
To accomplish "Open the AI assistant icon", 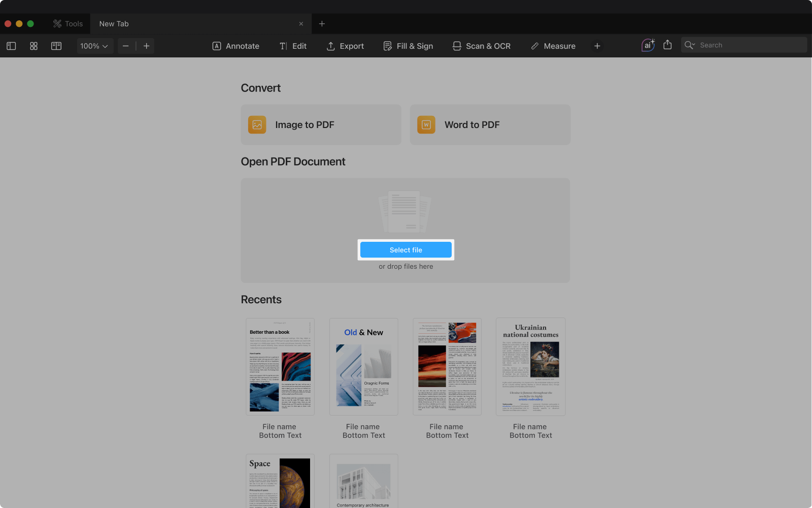I will tap(648, 45).
